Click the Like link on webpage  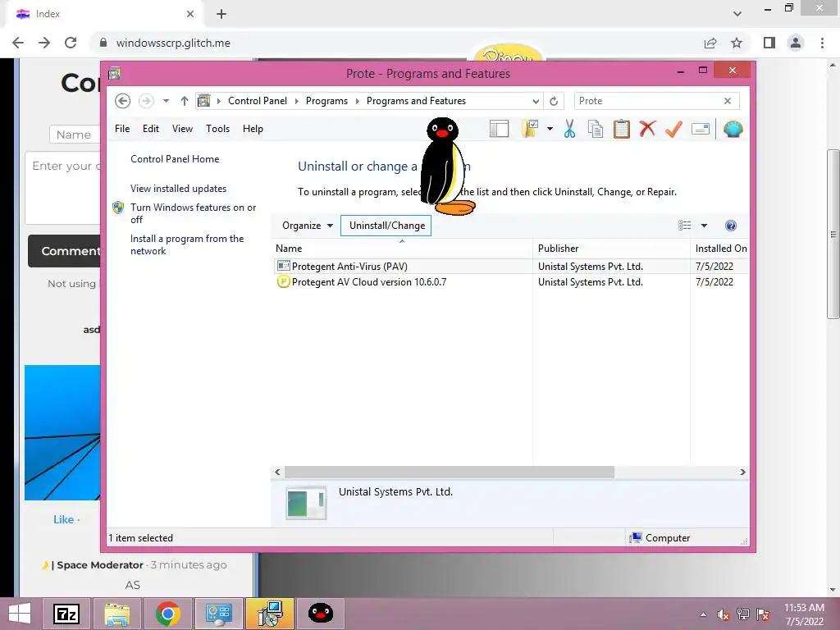(63, 519)
